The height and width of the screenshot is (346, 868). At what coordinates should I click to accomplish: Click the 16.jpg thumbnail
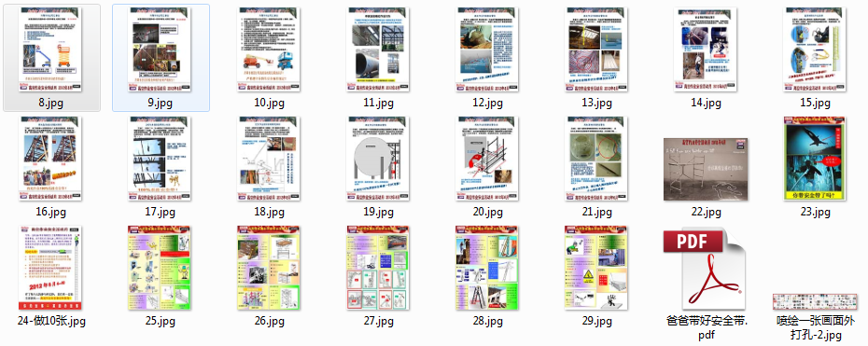(51, 158)
